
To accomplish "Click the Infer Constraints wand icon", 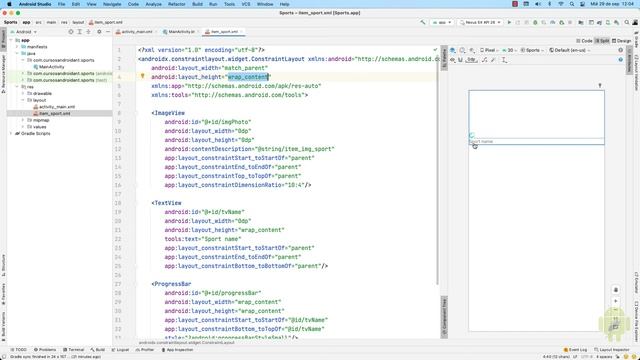I will tap(493, 60).
